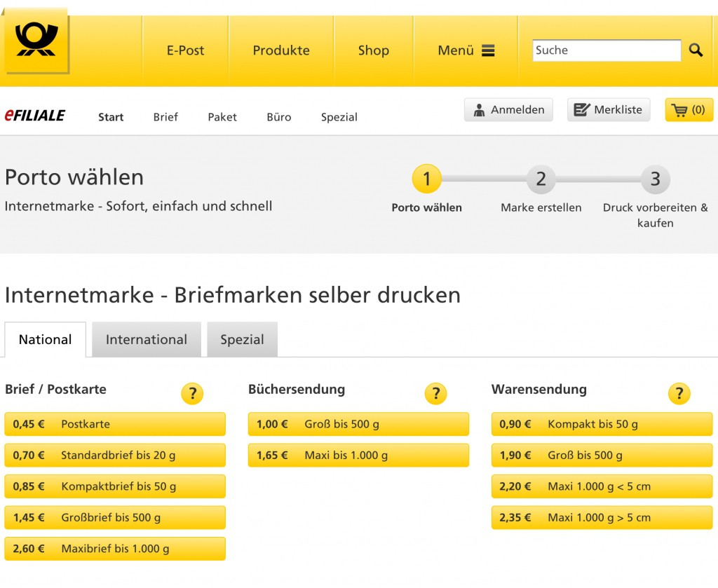Click the Anmelden button
The width and height of the screenshot is (718, 588).
point(508,110)
